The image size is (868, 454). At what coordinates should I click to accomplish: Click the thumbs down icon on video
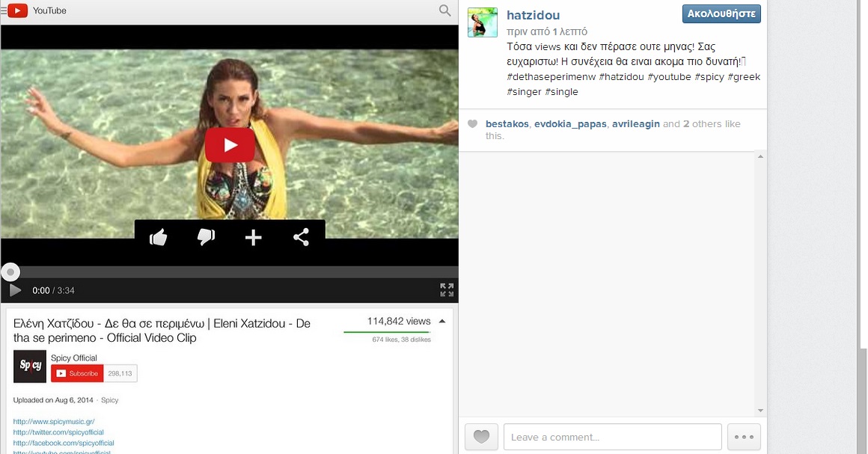click(x=206, y=237)
